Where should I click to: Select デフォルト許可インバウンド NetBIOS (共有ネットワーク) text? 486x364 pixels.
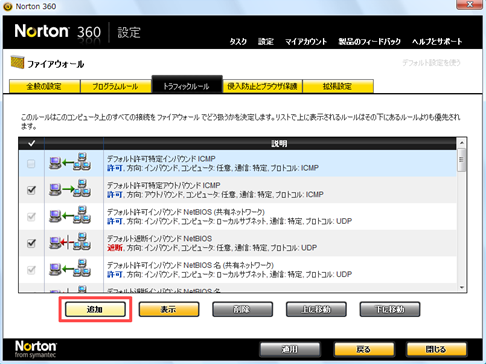point(186,212)
